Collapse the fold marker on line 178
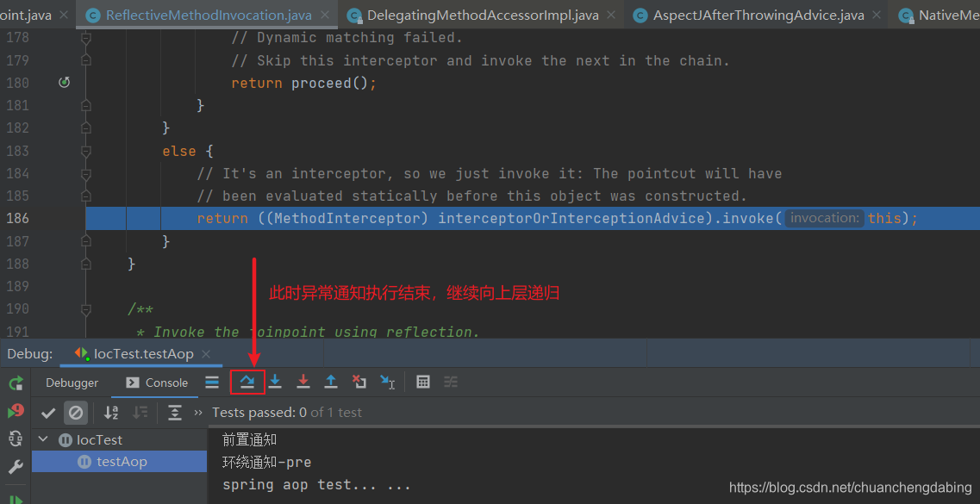This screenshot has height=504, width=980. [86, 38]
